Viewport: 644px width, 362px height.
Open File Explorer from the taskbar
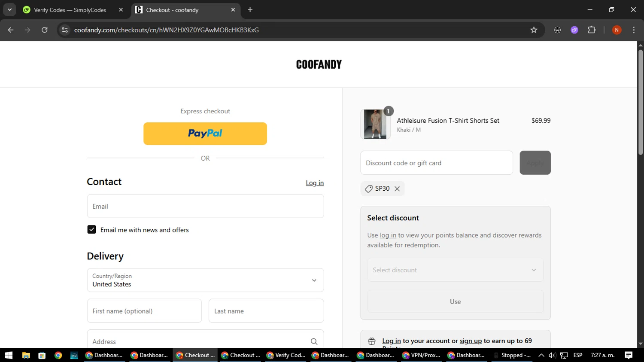click(26, 355)
